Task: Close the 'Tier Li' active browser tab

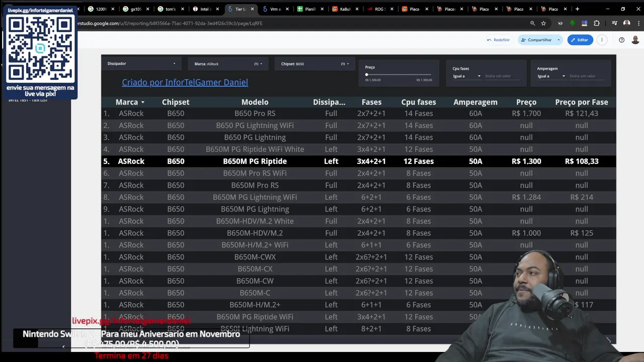Action: point(252,9)
